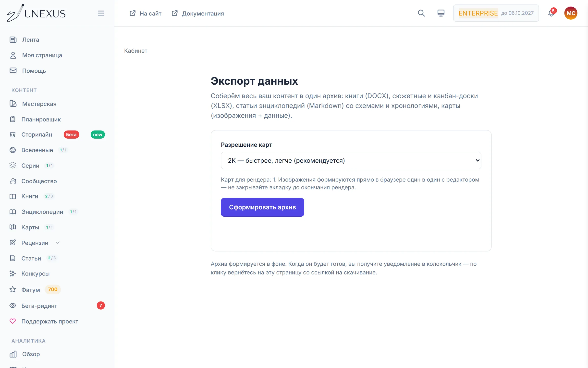Image resolution: width=588 pixels, height=368 pixels.
Task: Click the Поддержать проект heart icon
Action: tap(13, 321)
